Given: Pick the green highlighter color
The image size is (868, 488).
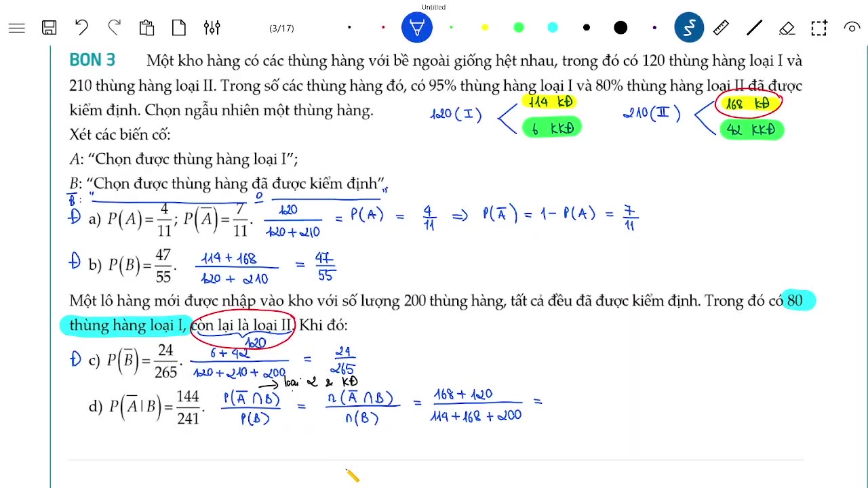Looking at the screenshot, I should point(519,28).
